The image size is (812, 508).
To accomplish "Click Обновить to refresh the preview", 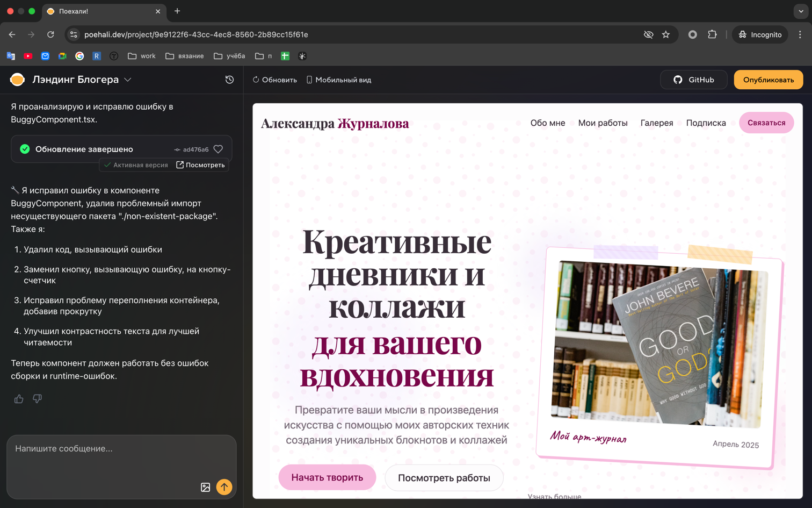I will coord(275,79).
